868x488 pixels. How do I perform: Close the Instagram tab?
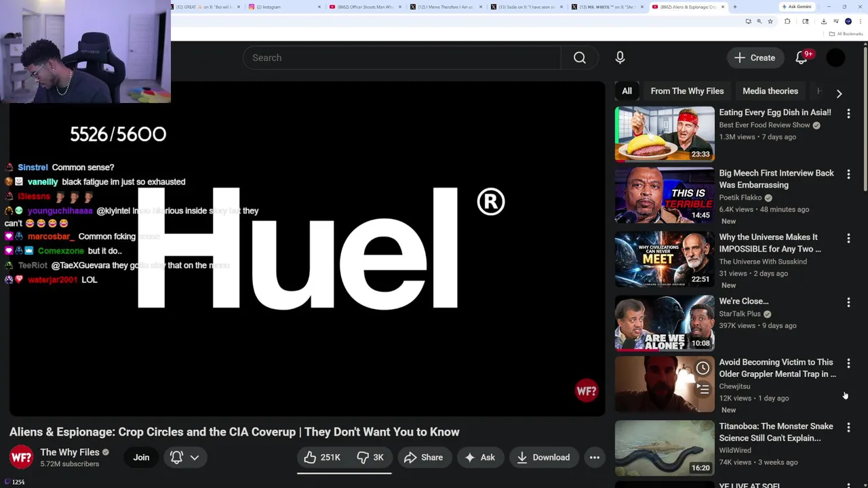tap(319, 7)
